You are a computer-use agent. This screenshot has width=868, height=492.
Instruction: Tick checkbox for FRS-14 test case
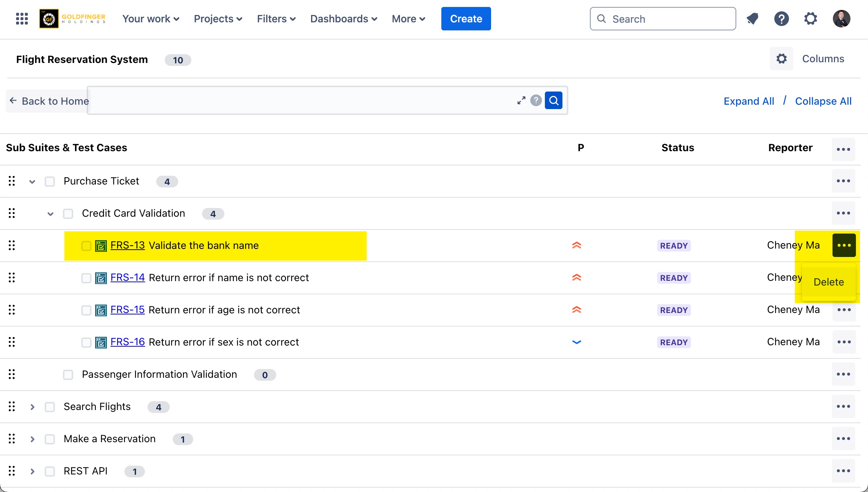click(x=86, y=278)
